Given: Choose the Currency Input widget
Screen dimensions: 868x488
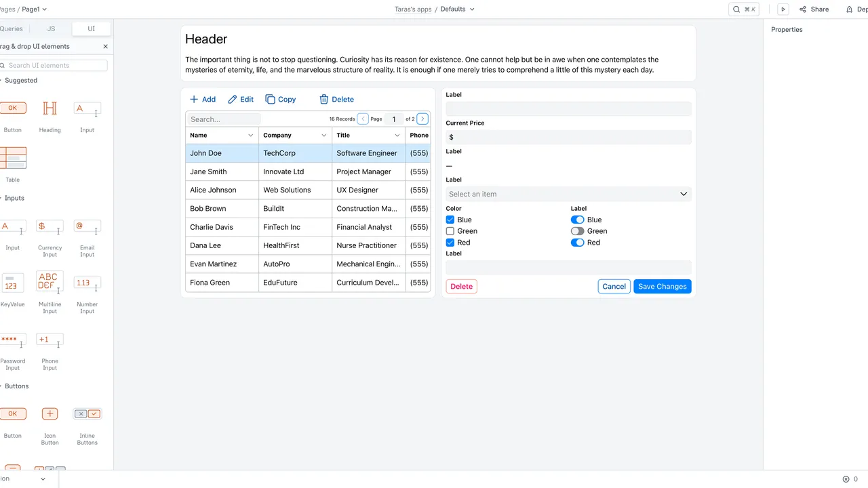Looking at the screenshot, I should 50,226.
